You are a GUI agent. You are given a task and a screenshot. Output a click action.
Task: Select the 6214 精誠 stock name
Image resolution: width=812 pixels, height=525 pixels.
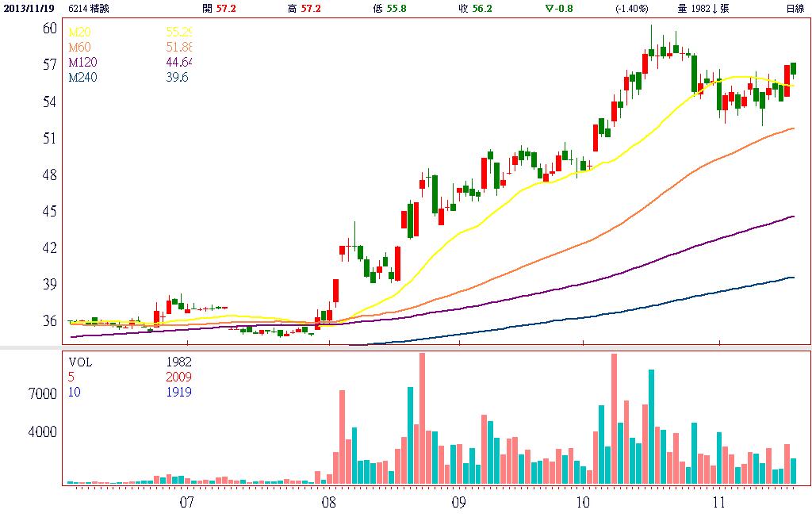point(89,9)
